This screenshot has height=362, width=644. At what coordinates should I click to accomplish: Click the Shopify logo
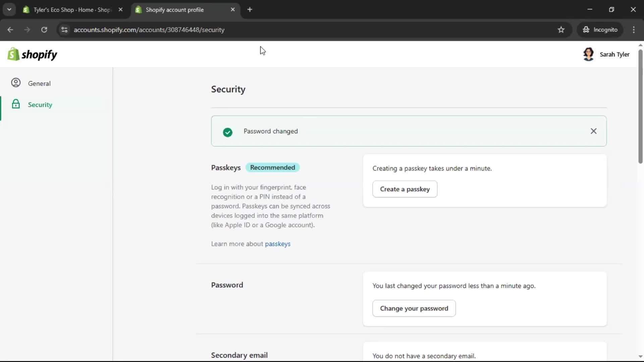tap(32, 54)
